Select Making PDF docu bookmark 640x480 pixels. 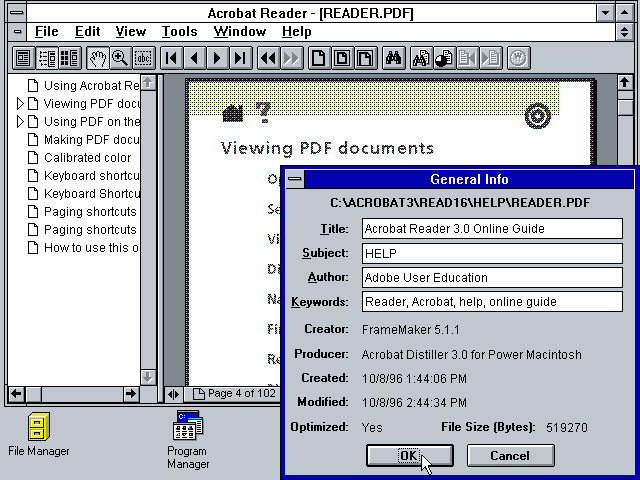(x=84, y=140)
